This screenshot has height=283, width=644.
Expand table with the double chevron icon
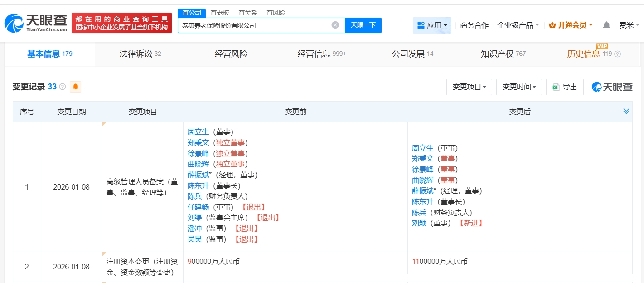[x=626, y=112]
